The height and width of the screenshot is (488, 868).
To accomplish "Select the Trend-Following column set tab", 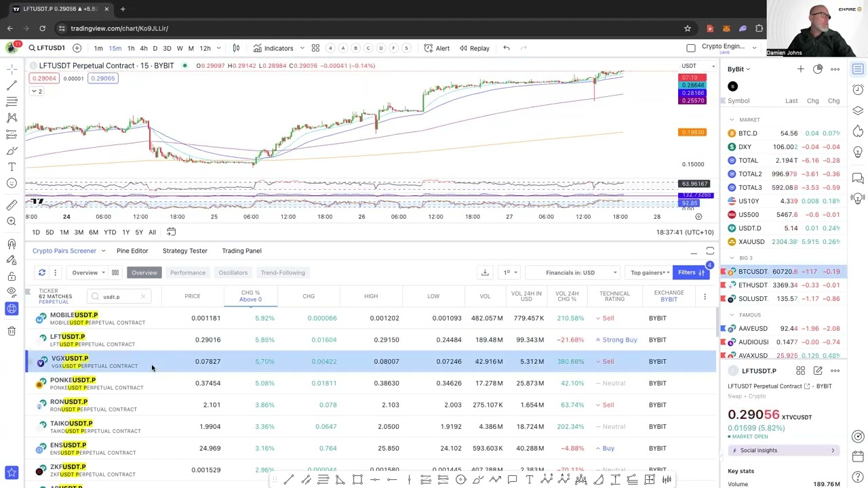I will pos(283,272).
